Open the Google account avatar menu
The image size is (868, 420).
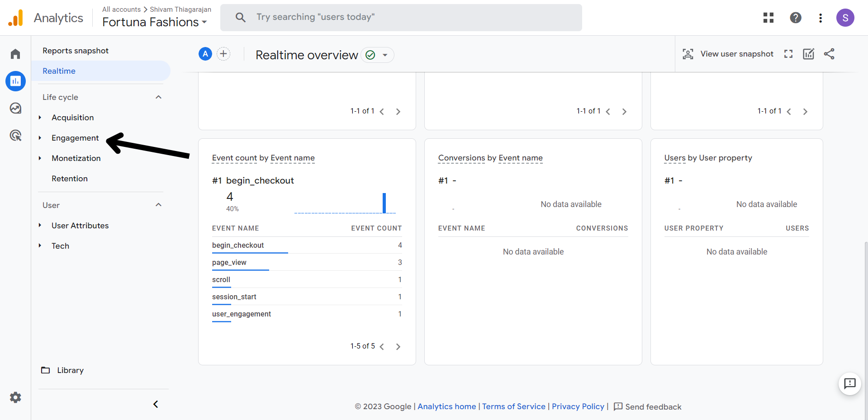coord(845,18)
